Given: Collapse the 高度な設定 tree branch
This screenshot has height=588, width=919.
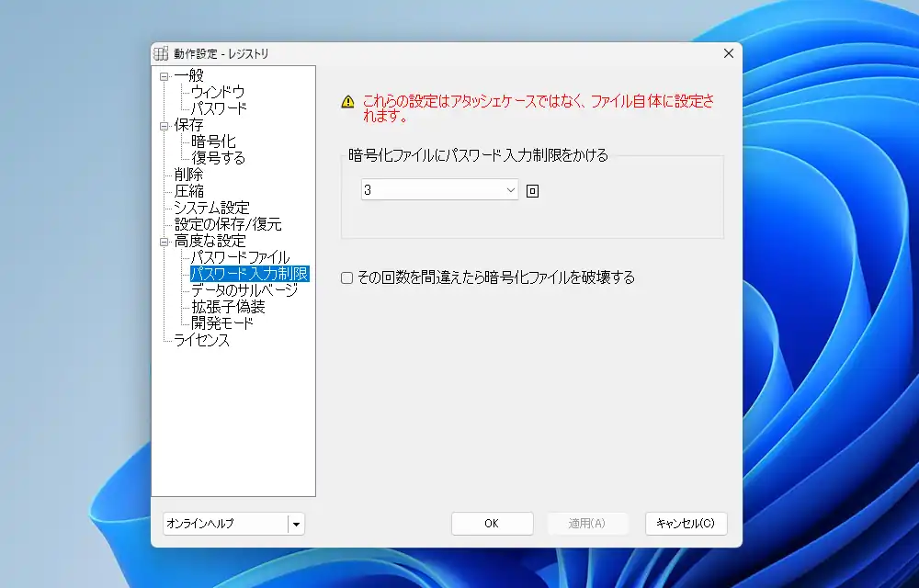Looking at the screenshot, I should point(164,240).
